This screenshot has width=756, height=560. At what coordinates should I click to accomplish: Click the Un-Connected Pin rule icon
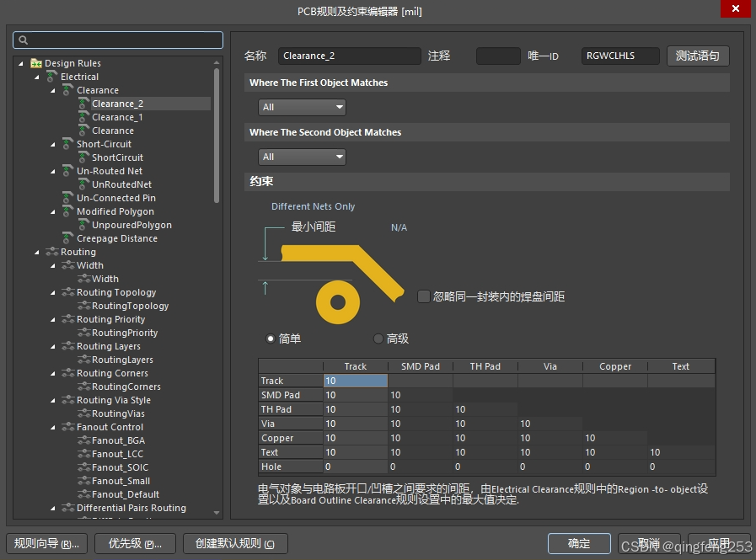[68, 198]
